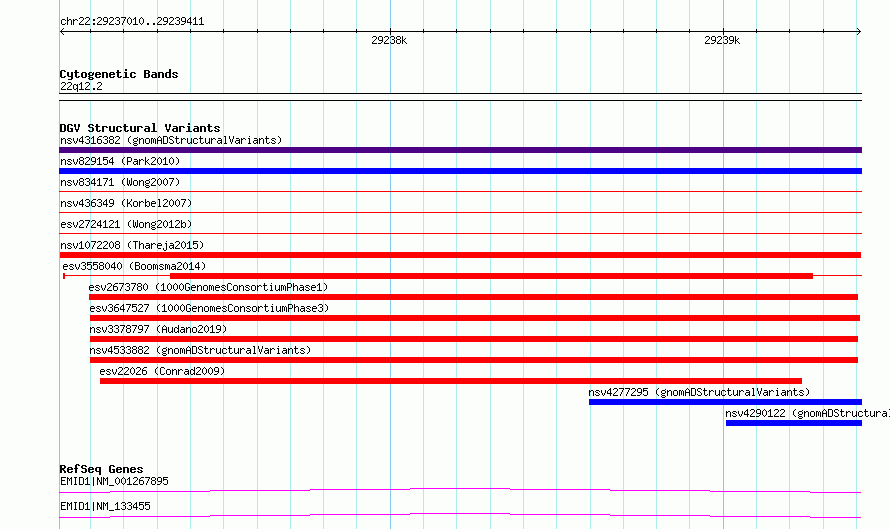Click the 29238k ruler tick label
Screen dimensions: 890x529
[x=389, y=40]
